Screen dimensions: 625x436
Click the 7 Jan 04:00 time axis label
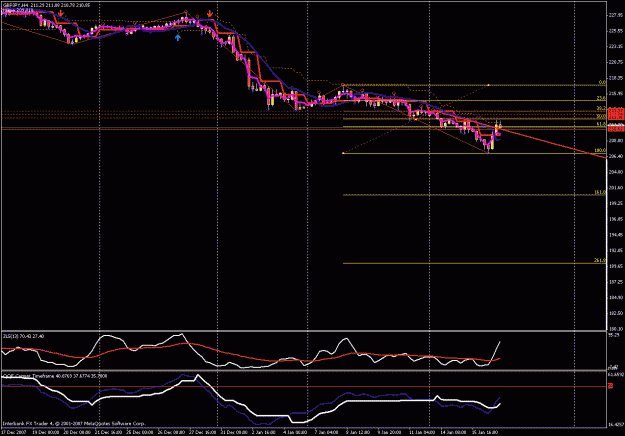click(x=327, y=432)
